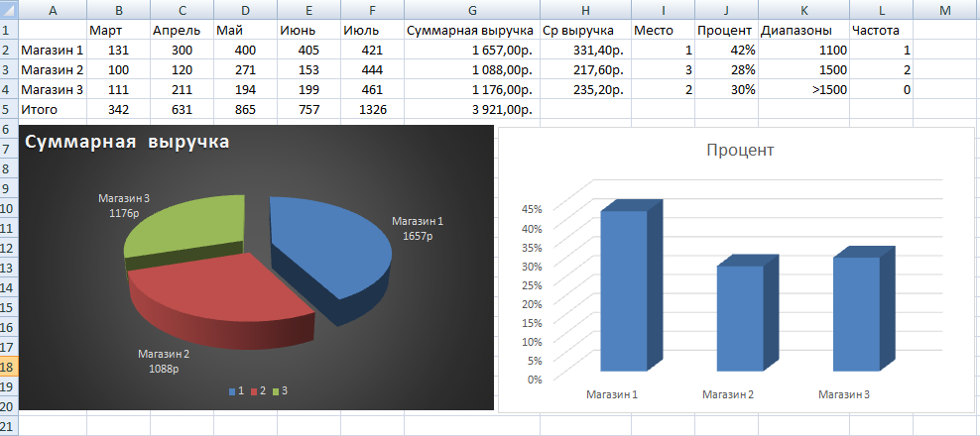Select cell with value 217,60р.
Image resolution: width=980 pixels, height=436 pixels.
coord(585,70)
